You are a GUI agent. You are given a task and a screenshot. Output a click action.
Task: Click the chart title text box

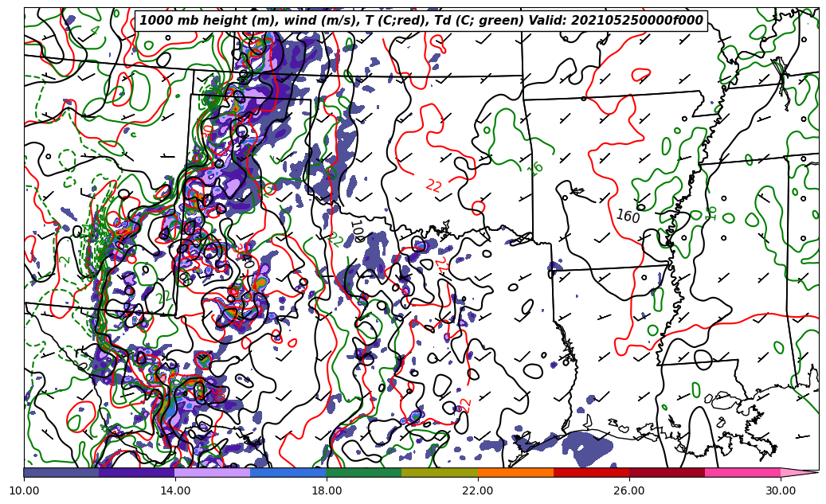pyautogui.click(x=421, y=21)
